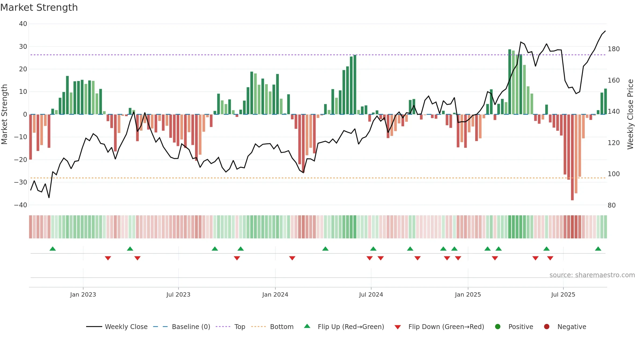Click the −40 tick on the left axis
Viewport: 644px width, 362px height.
coord(21,205)
